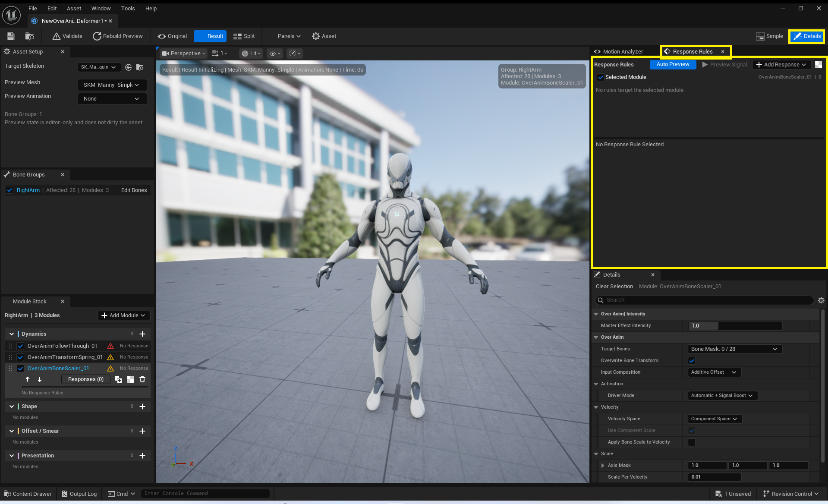Expand the Axis Mask property
This screenshot has width=828, height=504.
(x=603, y=466)
